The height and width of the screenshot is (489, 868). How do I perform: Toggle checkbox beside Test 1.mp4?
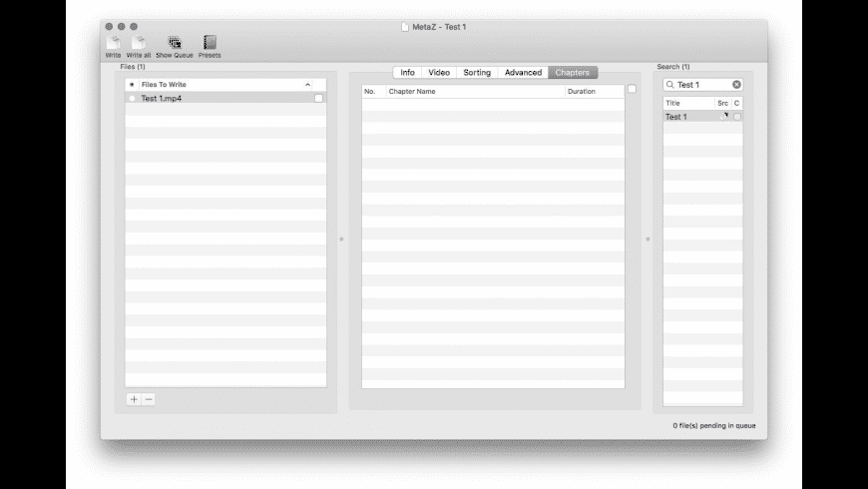[318, 98]
